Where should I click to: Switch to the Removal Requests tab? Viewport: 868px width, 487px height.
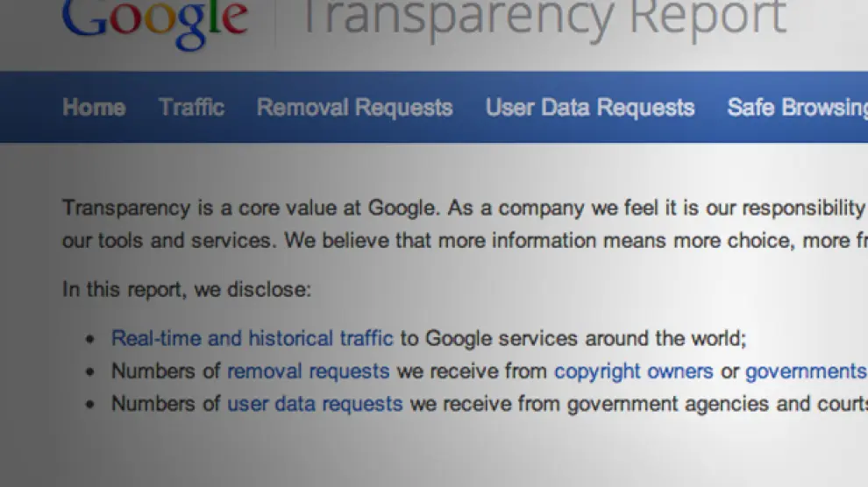click(x=354, y=108)
